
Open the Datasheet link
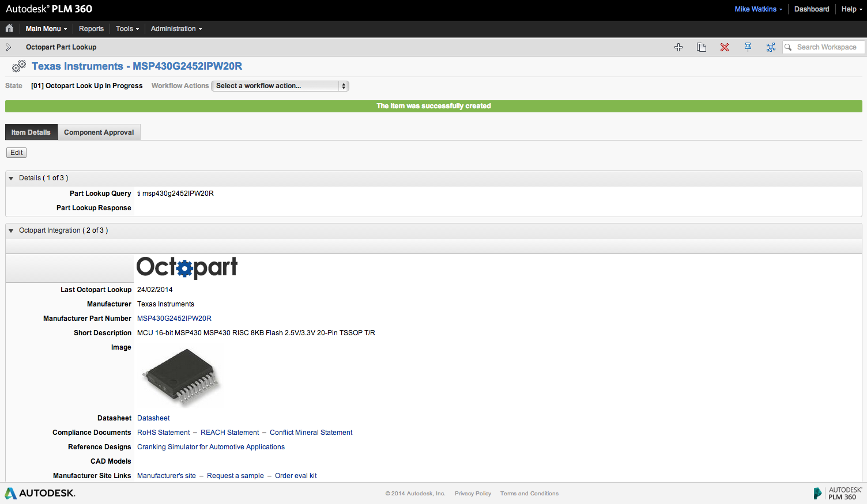pos(153,418)
